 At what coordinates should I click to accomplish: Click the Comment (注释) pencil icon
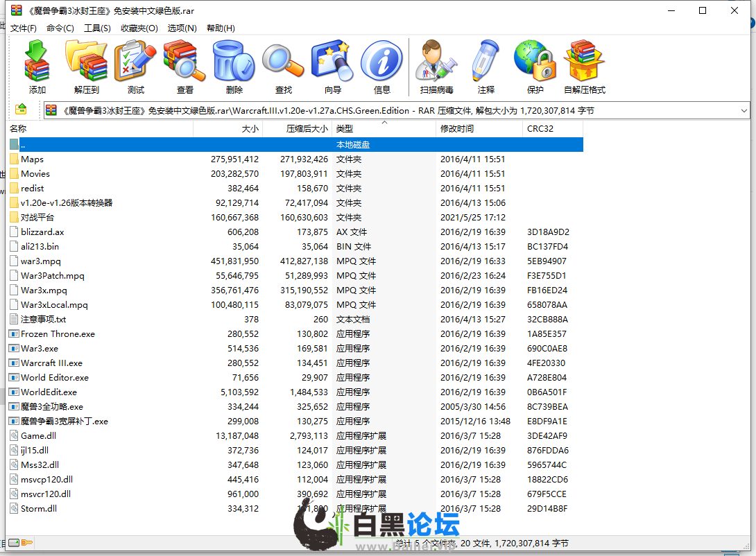(486, 61)
